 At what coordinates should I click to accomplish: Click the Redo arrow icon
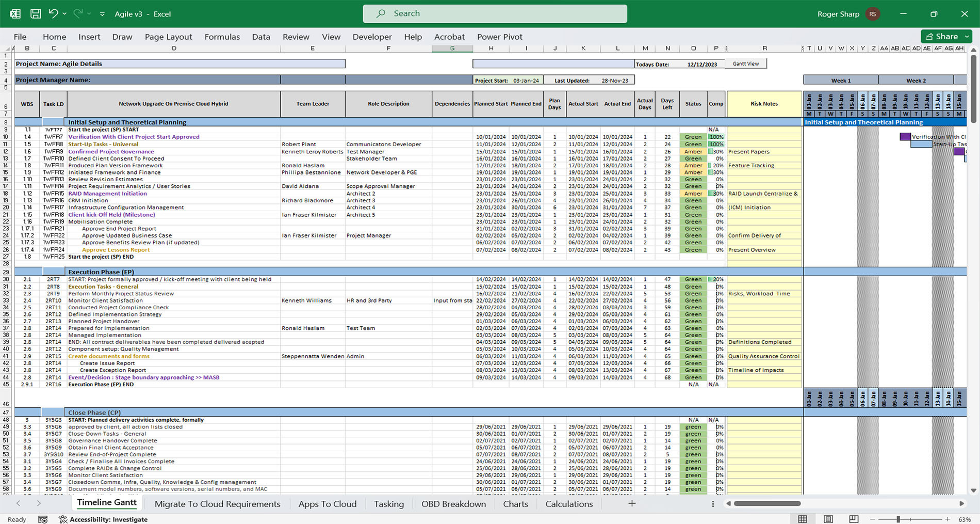pyautogui.click(x=78, y=13)
